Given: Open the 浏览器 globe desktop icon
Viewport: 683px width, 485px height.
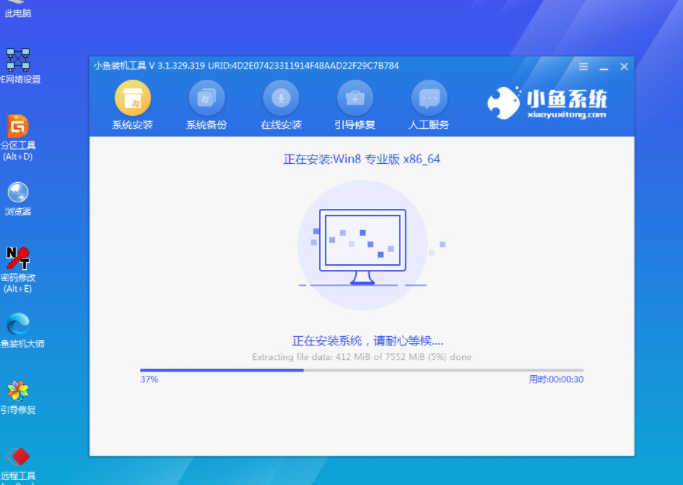Looking at the screenshot, I should pyautogui.click(x=18, y=199).
